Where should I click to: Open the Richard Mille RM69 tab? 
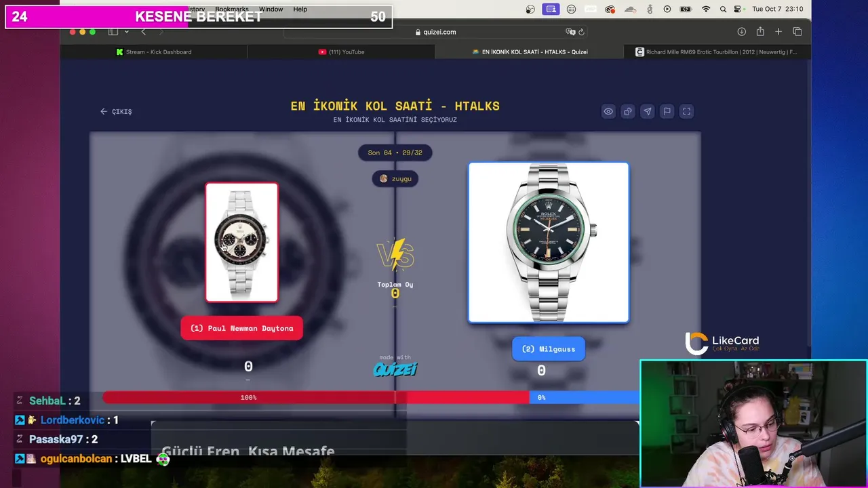[x=716, y=52]
